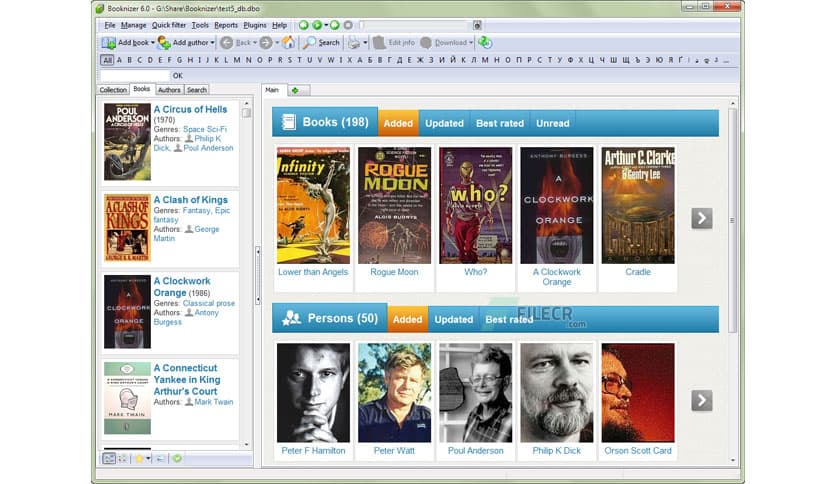836x484 pixels.
Task: Click the green previous circle icon by Help
Action: point(303,25)
